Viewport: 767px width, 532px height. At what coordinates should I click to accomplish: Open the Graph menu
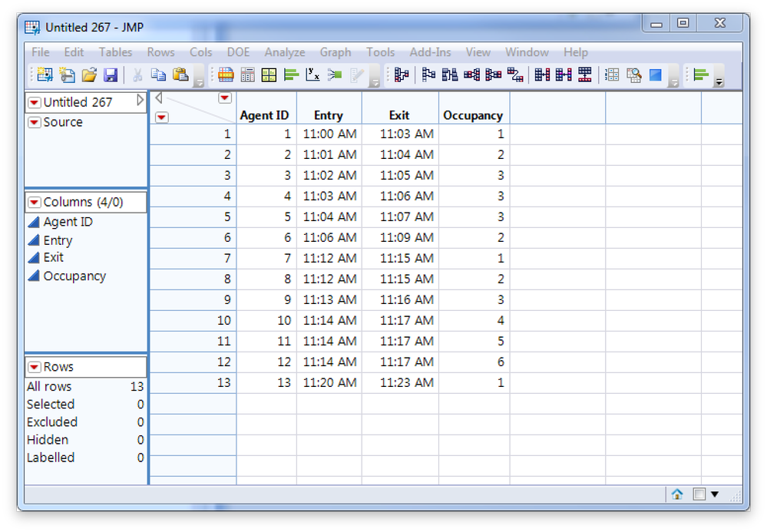pyautogui.click(x=336, y=52)
